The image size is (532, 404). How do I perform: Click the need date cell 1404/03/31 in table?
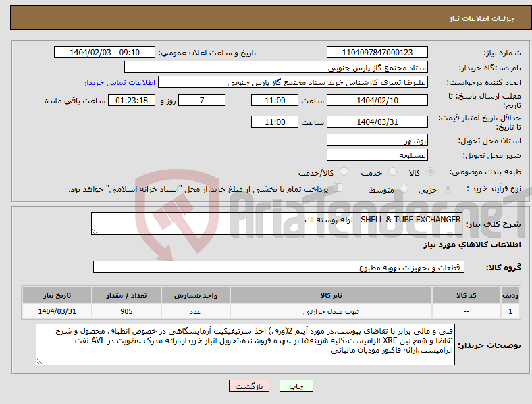point(57,311)
